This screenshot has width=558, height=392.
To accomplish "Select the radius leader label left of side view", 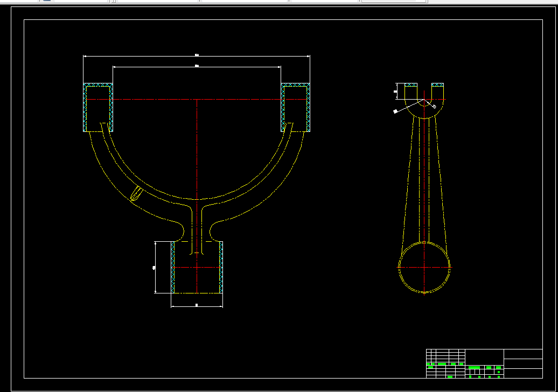I will pyautogui.click(x=395, y=111).
